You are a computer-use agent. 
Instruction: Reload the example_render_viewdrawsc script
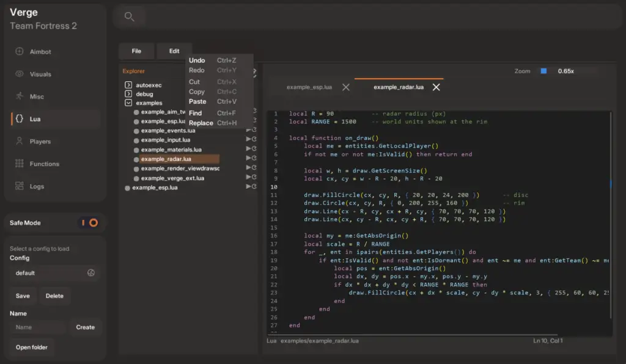tap(254, 168)
